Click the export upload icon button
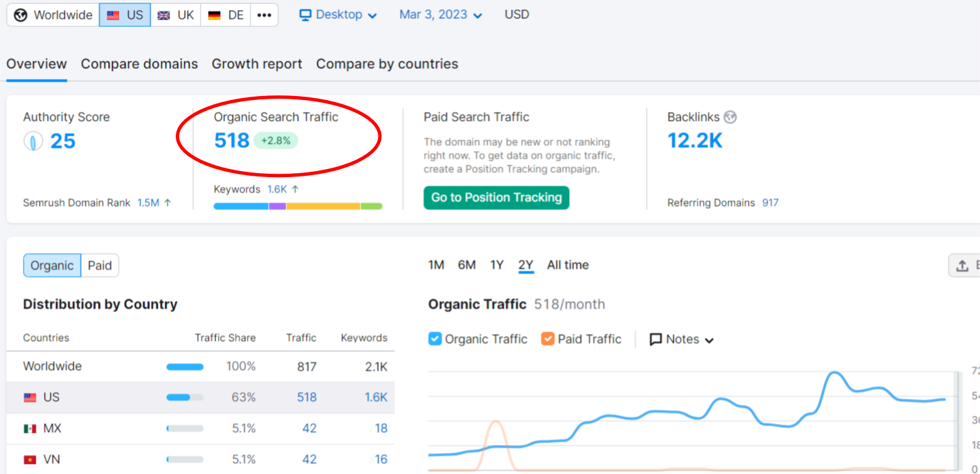This screenshot has width=980, height=474. [963, 266]
